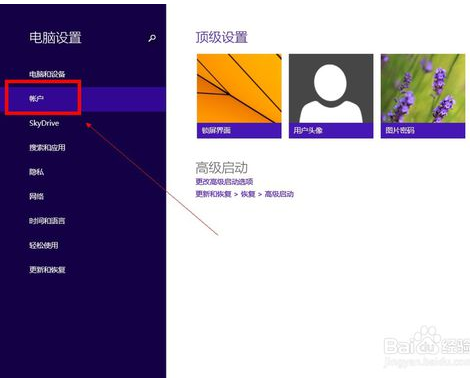Click the 高级启动 section heading
470x378 pixels.
[x=222, y=168]
